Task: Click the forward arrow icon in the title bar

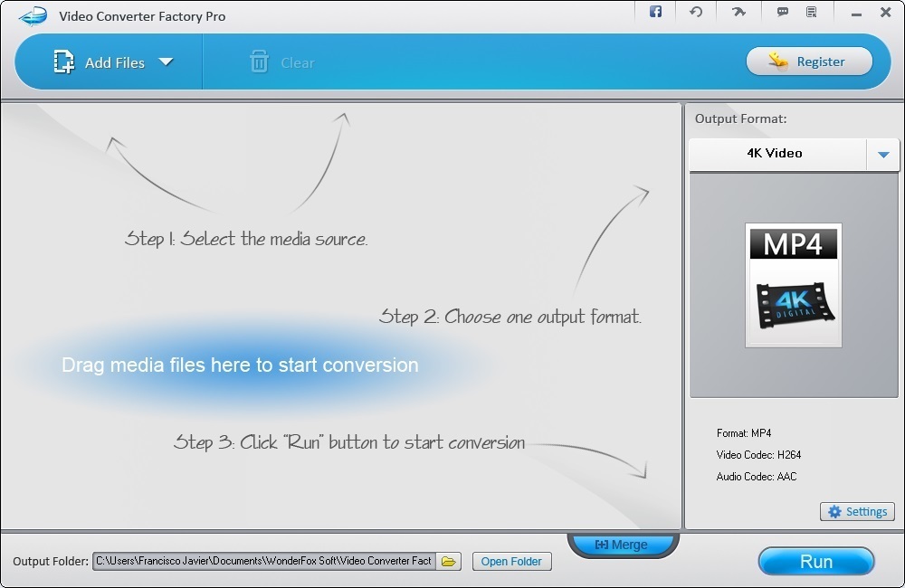Action: pos(738,13)
